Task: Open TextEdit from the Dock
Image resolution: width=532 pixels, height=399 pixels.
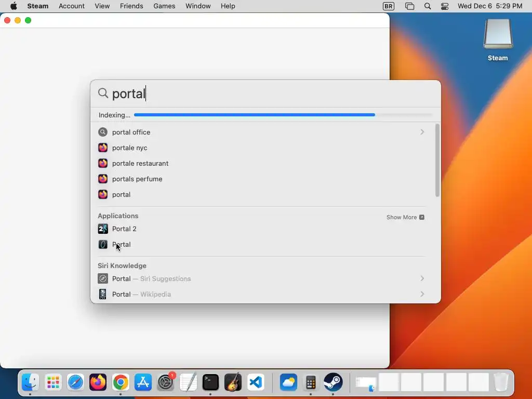Action: [x=188, y=382]
